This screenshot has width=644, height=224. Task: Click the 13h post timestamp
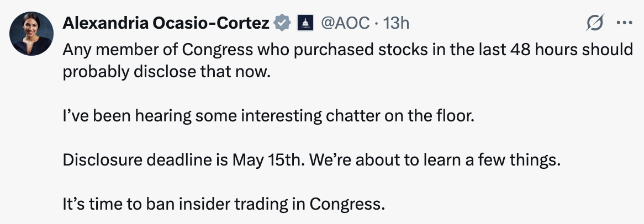click(x=396, y=23)
